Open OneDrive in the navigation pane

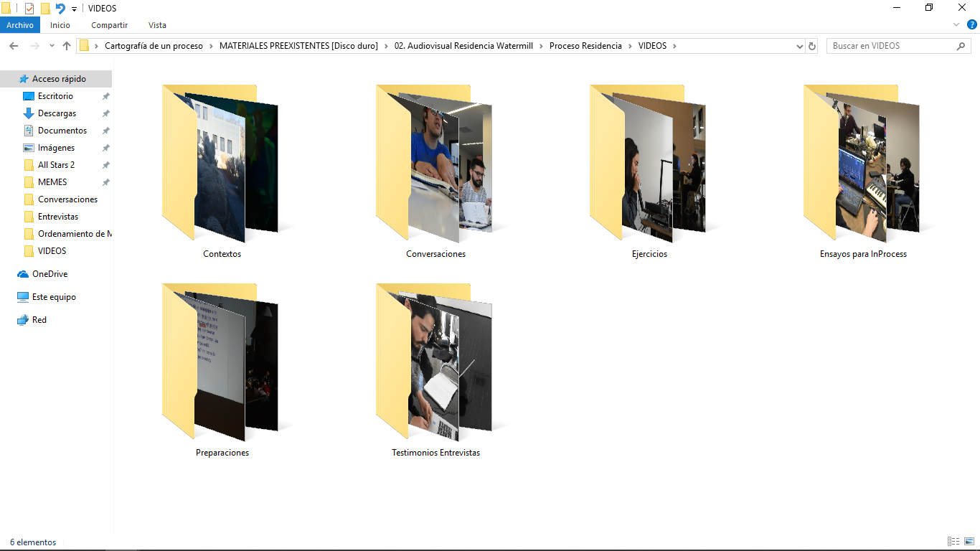click(50, 274)
